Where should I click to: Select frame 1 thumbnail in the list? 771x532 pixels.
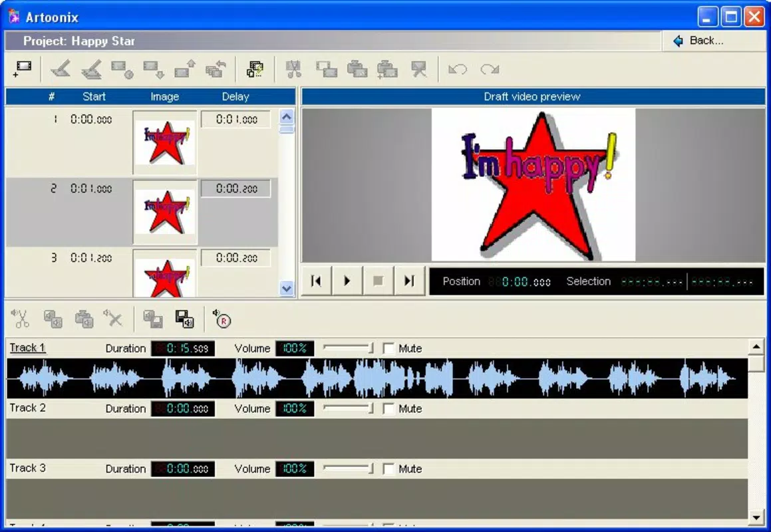(165, 142)
